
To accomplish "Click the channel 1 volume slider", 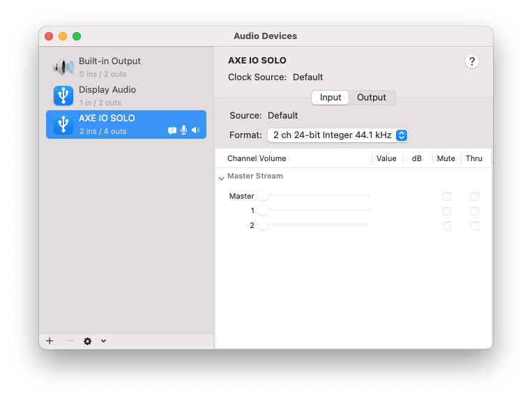I will (x=314, y=210).
